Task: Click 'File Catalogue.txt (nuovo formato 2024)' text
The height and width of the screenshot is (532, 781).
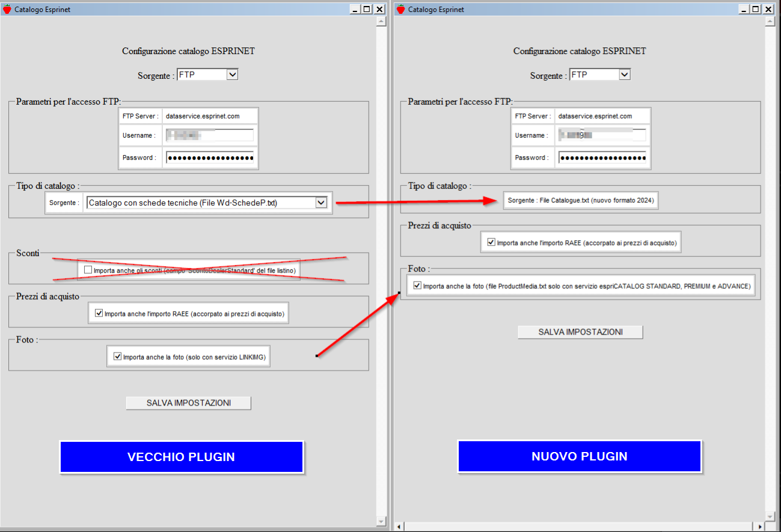Action: (597, 200)
